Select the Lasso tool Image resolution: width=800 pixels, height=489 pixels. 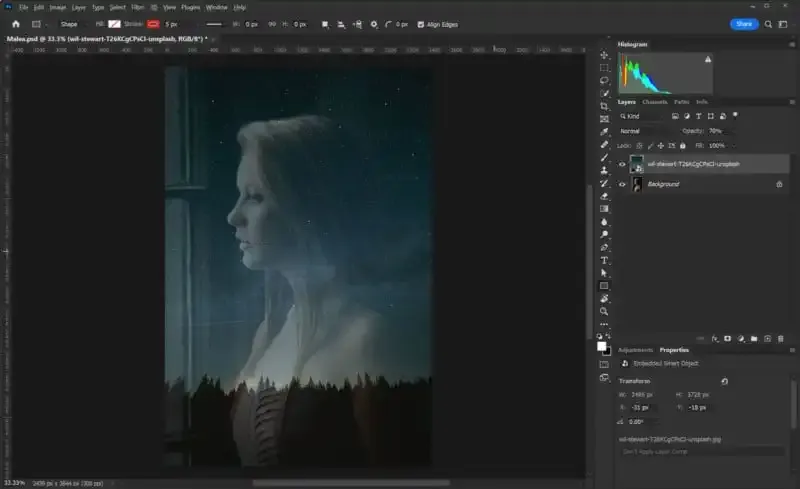tap(604, 80)
